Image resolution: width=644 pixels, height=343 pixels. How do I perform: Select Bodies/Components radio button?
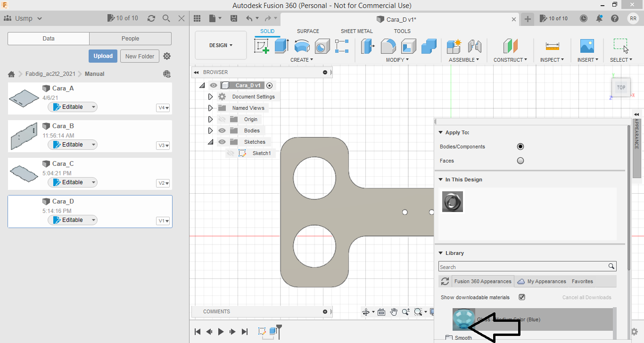520,147
